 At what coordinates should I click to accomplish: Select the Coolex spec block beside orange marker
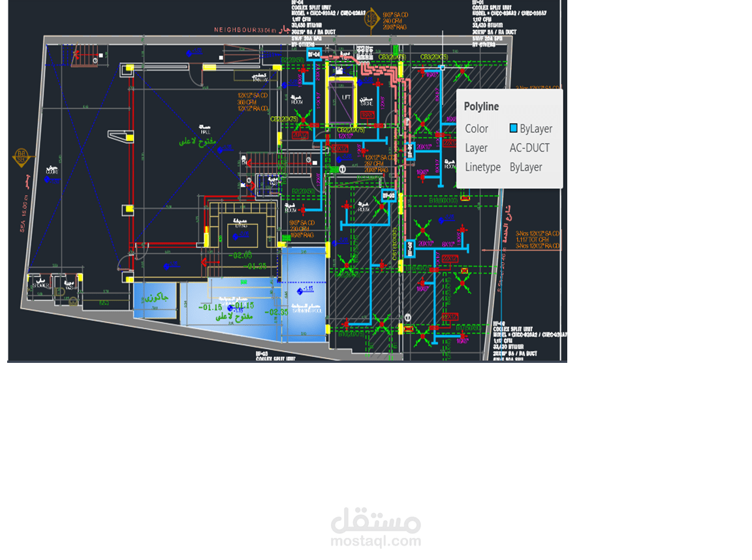pyautogui.click(x=328, y=23)
